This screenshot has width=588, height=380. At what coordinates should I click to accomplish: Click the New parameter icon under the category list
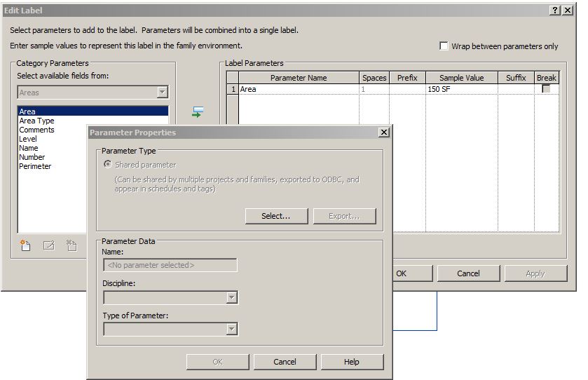[25, 245]
